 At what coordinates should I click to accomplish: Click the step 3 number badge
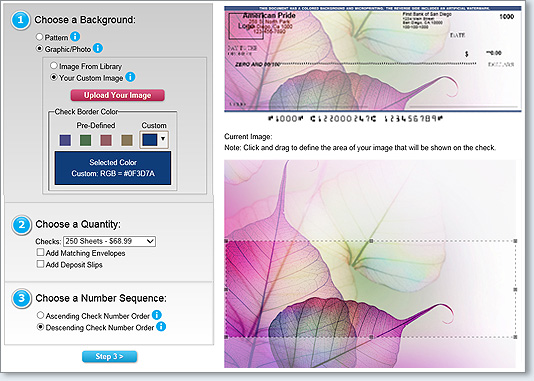point(21,298)
